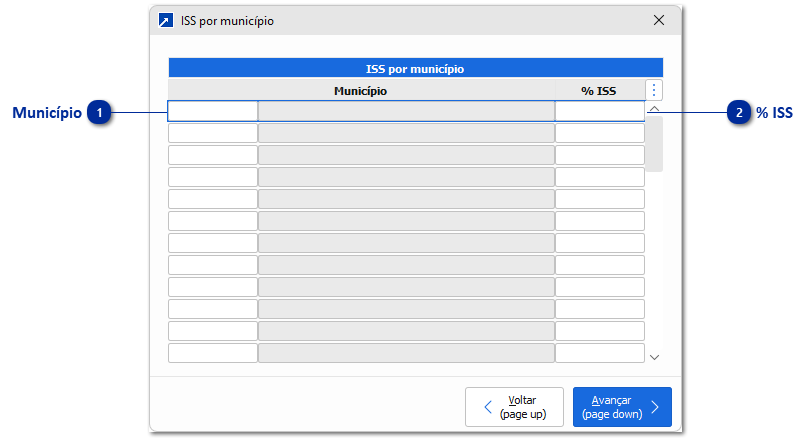This screenshot has height=441, width=809.
Task: Open the three-dot column options menu
Action: [654, 90]
